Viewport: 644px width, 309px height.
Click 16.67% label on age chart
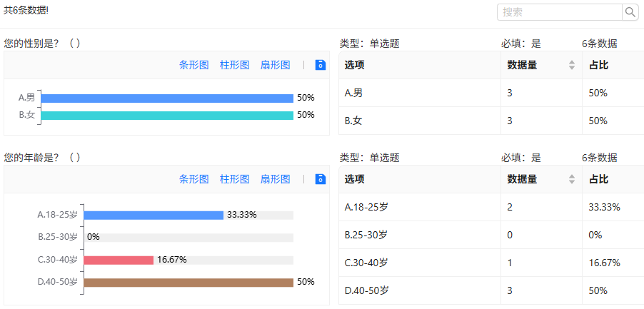point(172,260)
